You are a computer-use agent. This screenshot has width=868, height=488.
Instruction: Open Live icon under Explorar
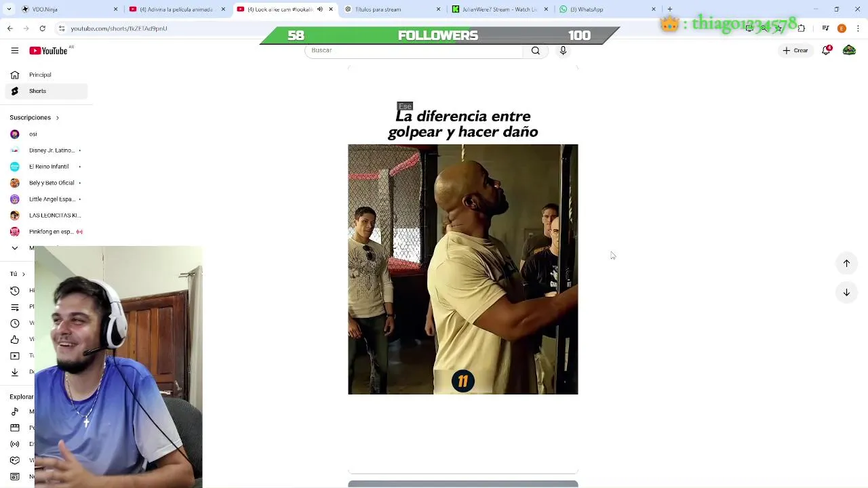(x=14, y=444)
